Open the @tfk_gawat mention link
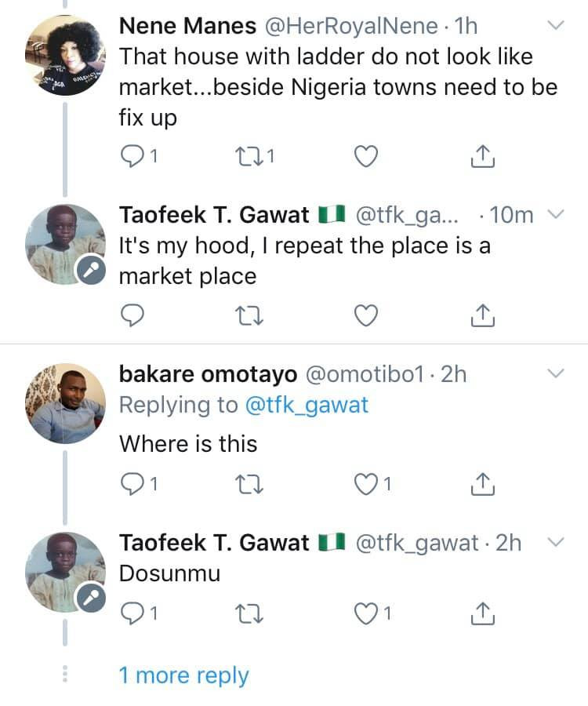588x706 pixels. point(307,405)
